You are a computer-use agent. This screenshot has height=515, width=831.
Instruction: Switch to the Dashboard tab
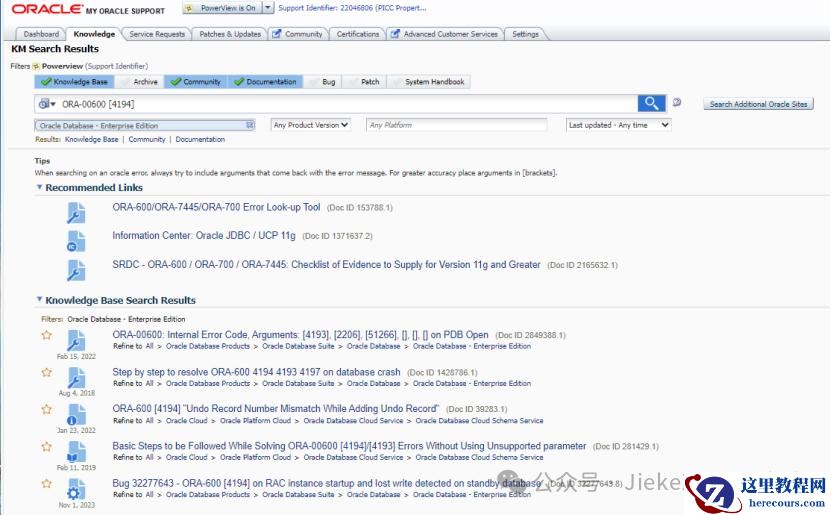tap(41, 34)
